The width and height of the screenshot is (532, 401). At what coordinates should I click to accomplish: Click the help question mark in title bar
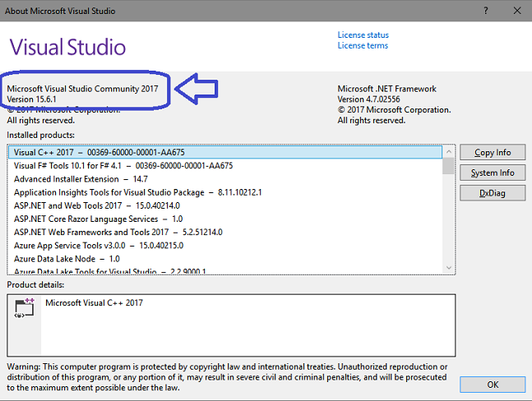pos(486,11)
